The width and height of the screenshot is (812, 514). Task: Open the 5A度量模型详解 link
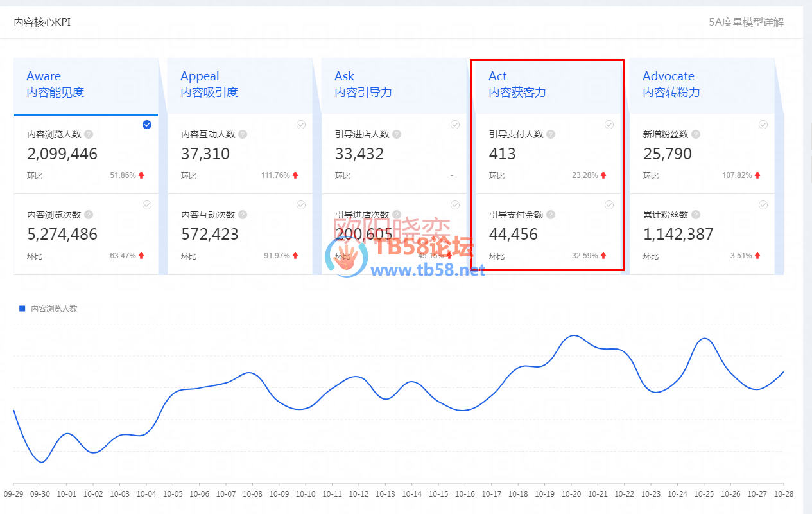746,22
